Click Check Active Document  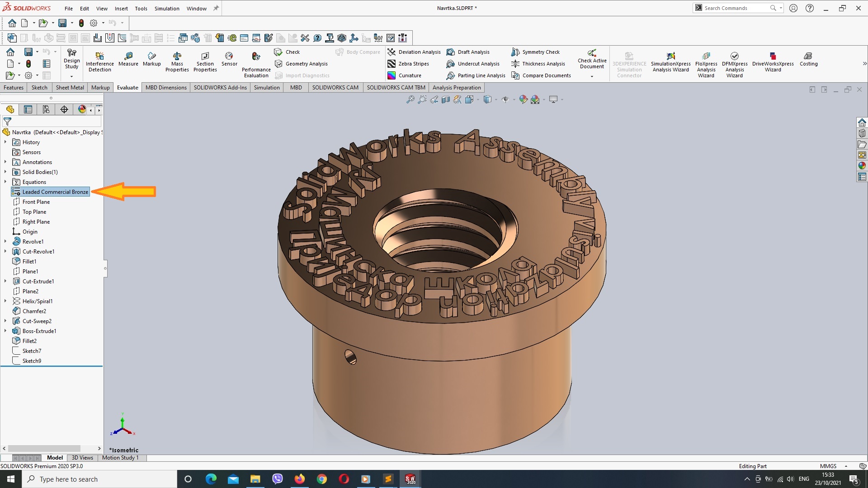coord(592,59)
